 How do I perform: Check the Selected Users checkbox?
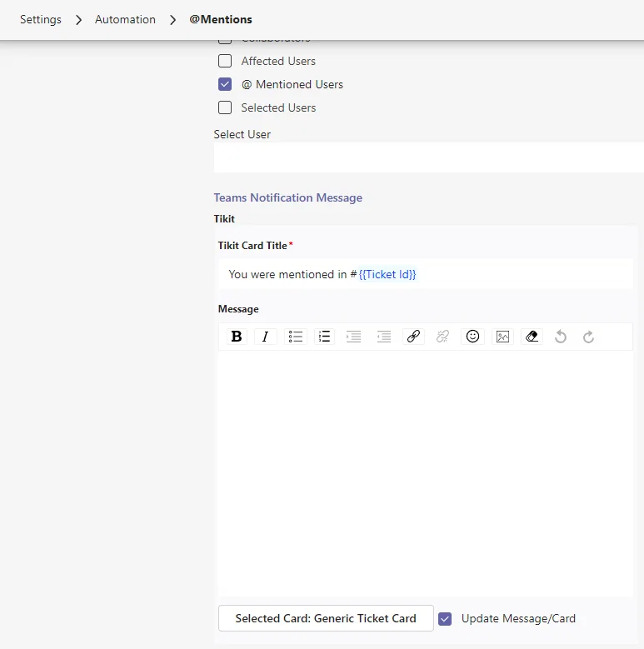coord(225,107)
